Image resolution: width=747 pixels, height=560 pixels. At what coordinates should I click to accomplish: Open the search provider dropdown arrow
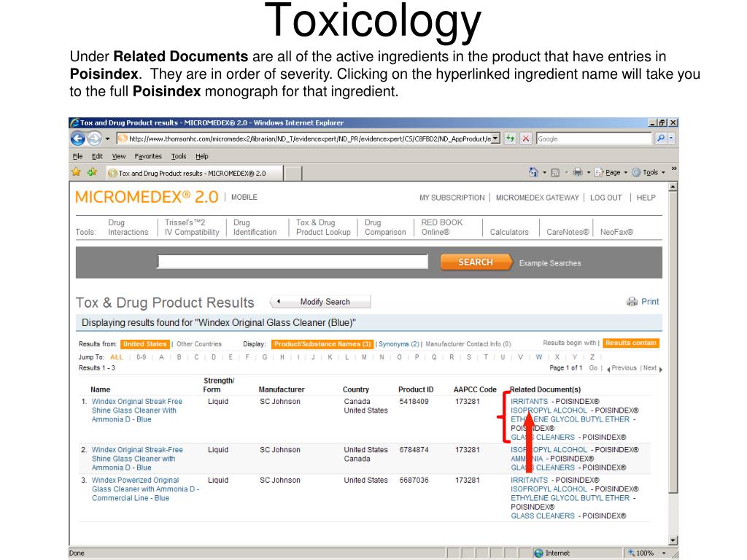point(671,139)
